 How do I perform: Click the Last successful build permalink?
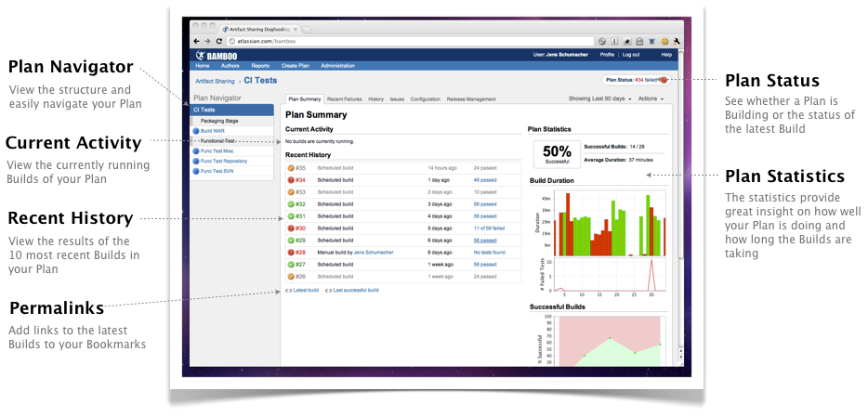(x=356, y=290)
